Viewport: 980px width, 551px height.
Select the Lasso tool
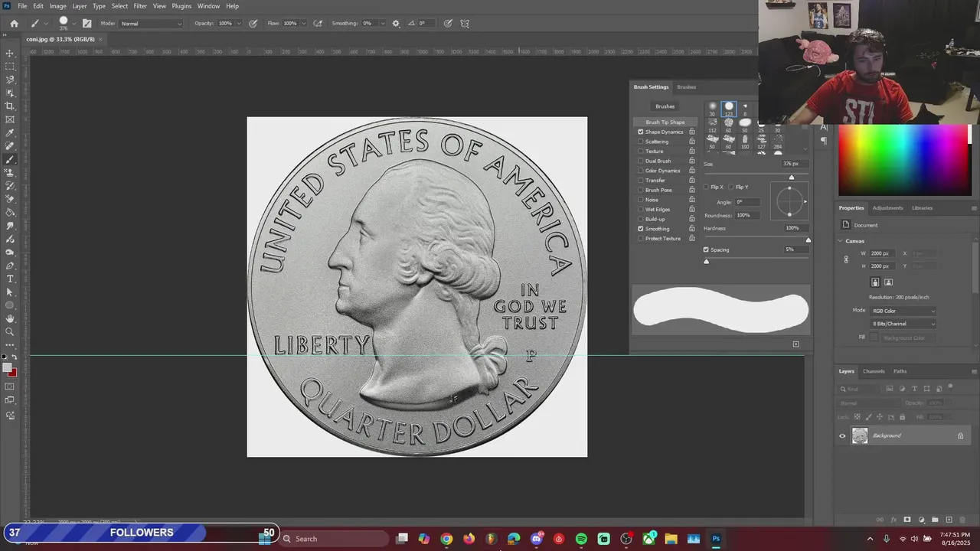[10, 80]
